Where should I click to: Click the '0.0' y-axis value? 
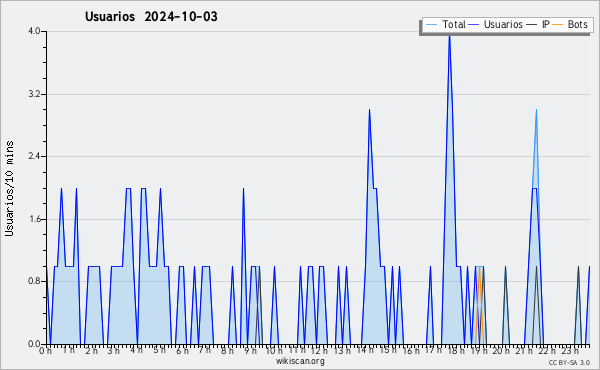[34, 344]
